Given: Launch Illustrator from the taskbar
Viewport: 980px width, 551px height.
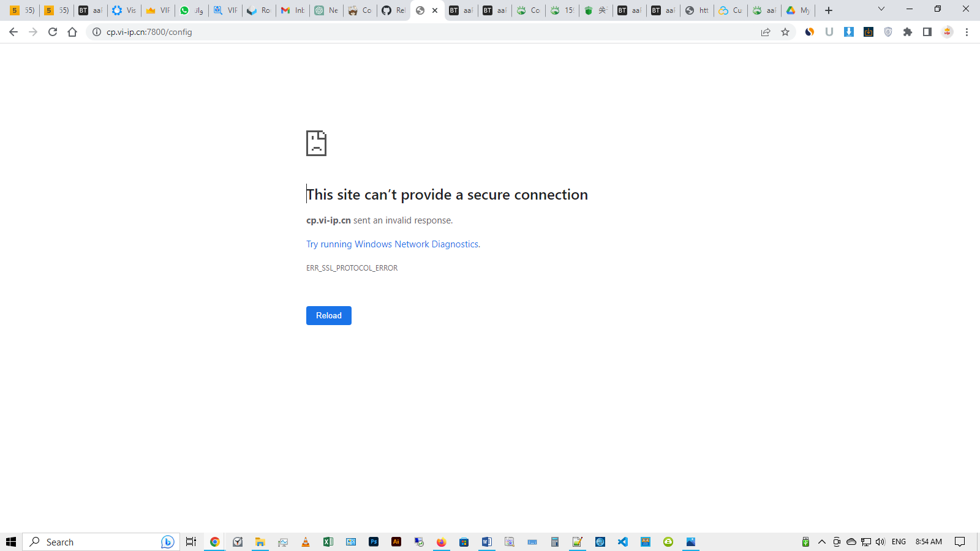Looking at the screenshot, I should pyautogui.click(x=396, y=542).
